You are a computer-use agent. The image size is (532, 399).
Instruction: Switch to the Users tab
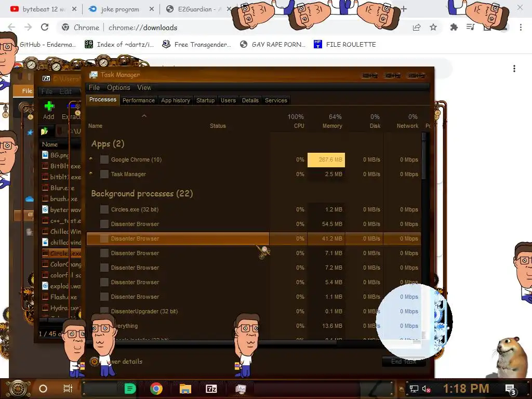coord(228,100)
